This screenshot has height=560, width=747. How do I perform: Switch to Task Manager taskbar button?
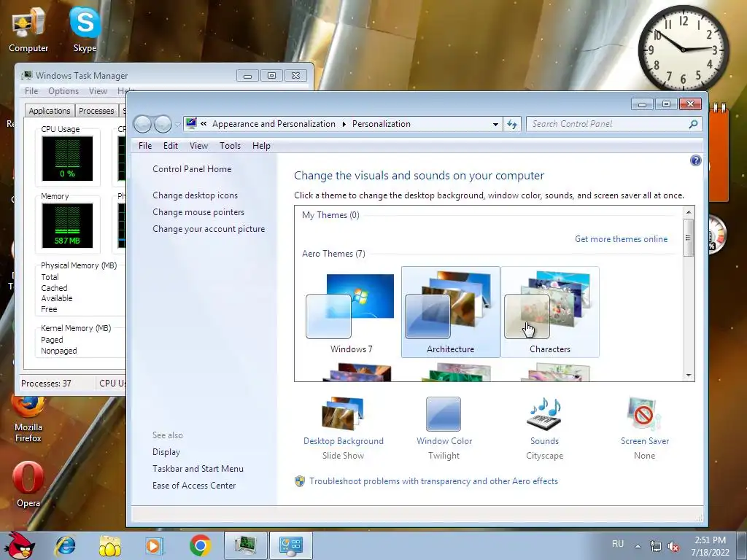pyautogui.click(x=245, y=545)
